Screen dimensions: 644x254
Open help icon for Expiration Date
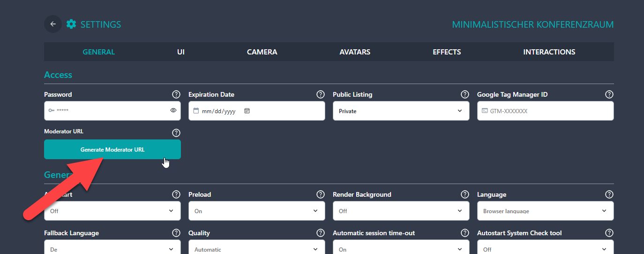[321, 94]
